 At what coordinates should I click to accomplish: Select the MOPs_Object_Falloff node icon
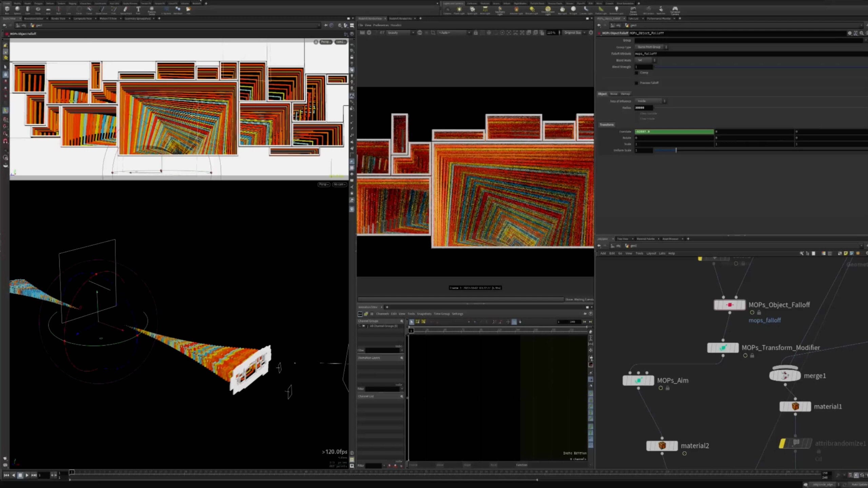tap(729, 305)
